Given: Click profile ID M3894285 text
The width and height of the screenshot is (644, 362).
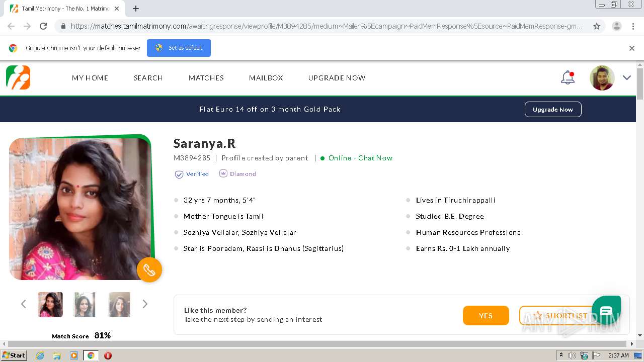Looking at the screenshot, I should 192,158.
